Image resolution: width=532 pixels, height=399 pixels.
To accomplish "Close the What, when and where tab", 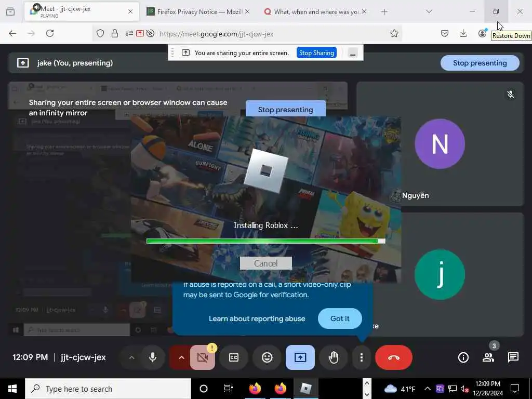I will 364,11.
